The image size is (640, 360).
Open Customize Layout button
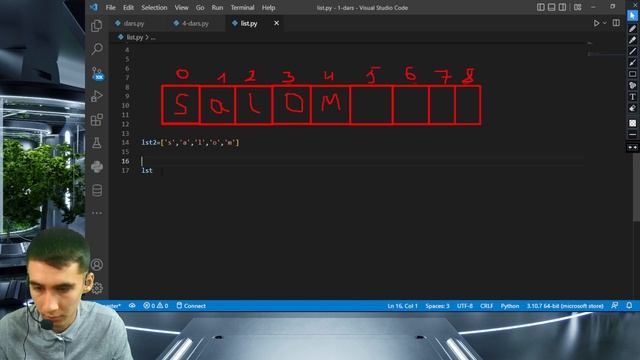click(577, 7)
